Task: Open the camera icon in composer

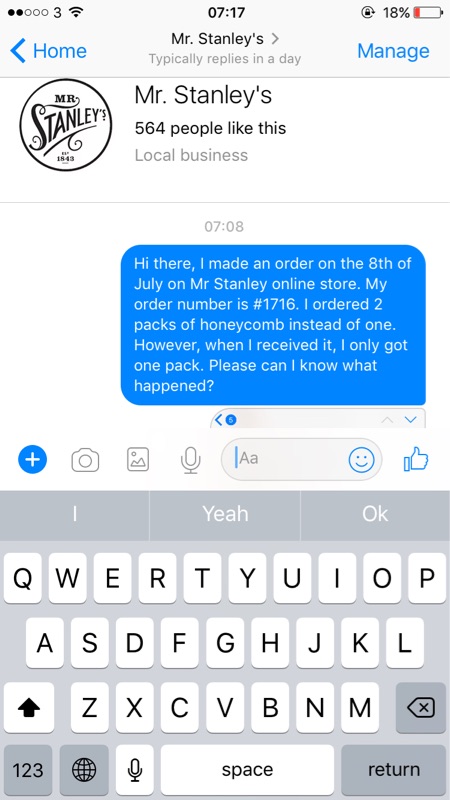Action: (85, 460)
